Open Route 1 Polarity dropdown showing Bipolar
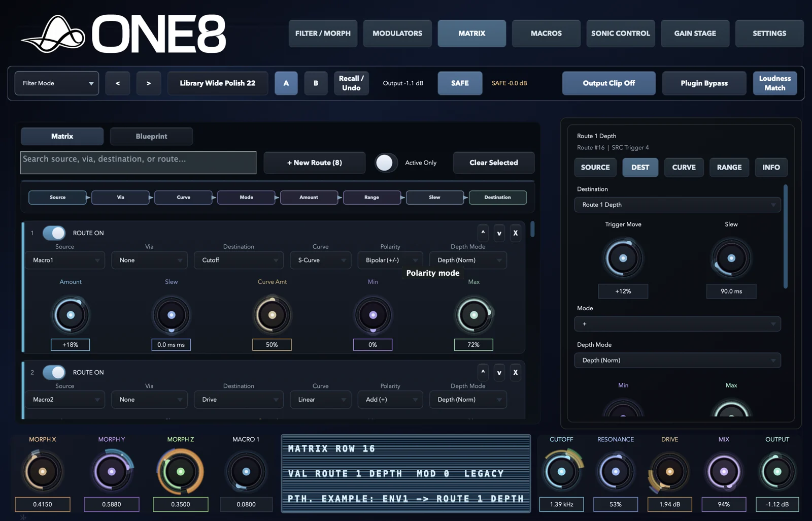This screenshot has width=812, height=521. pos(390,260)
